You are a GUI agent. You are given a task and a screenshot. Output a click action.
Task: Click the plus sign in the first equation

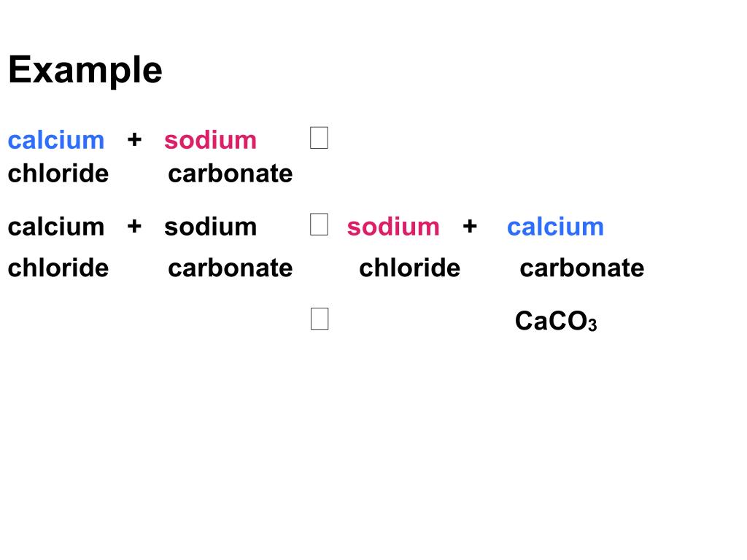134,139
